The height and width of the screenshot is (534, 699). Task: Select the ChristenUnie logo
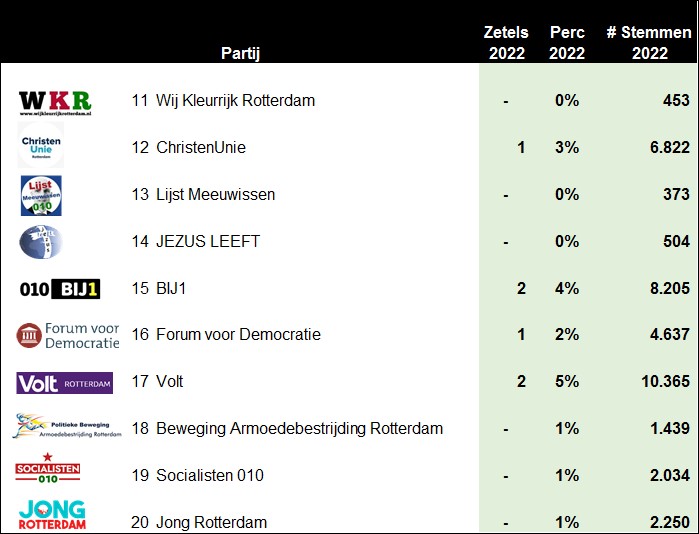[41, 146]
